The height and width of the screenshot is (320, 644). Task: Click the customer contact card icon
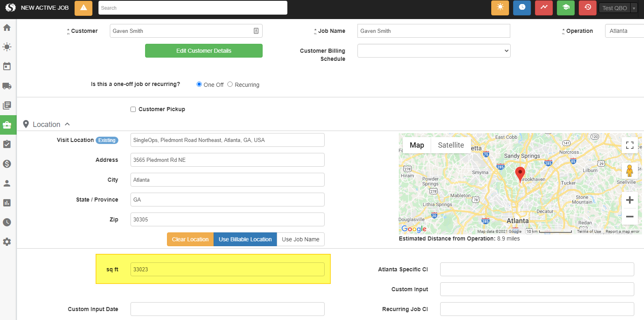(x=256, y=31)
